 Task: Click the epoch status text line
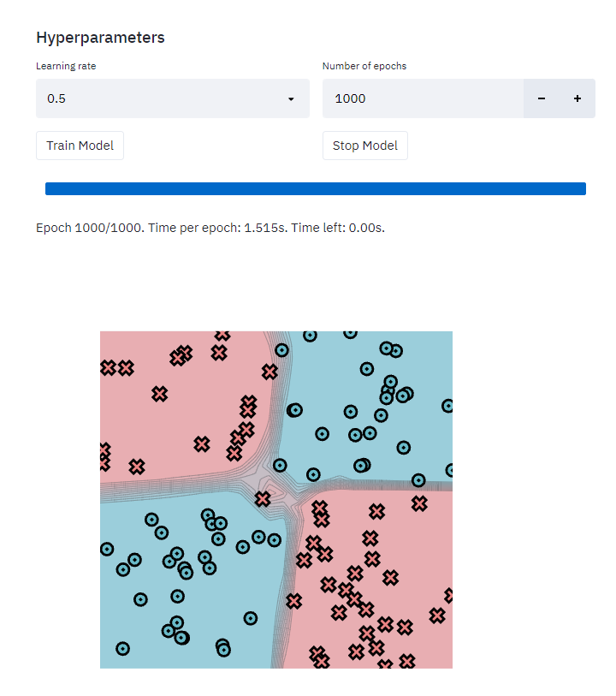click(x=210, y=228)
